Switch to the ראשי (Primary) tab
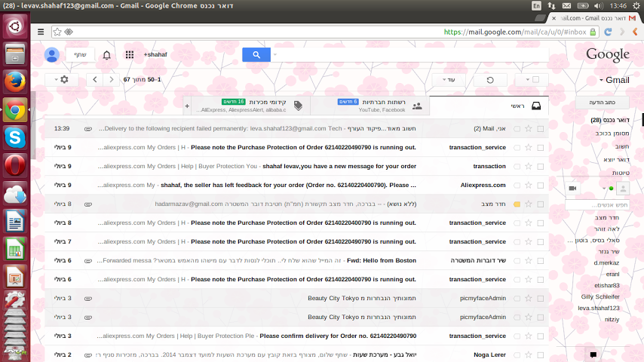Viewport: 644px width, 362px height. pyautogui.click(x=489, y=106)
